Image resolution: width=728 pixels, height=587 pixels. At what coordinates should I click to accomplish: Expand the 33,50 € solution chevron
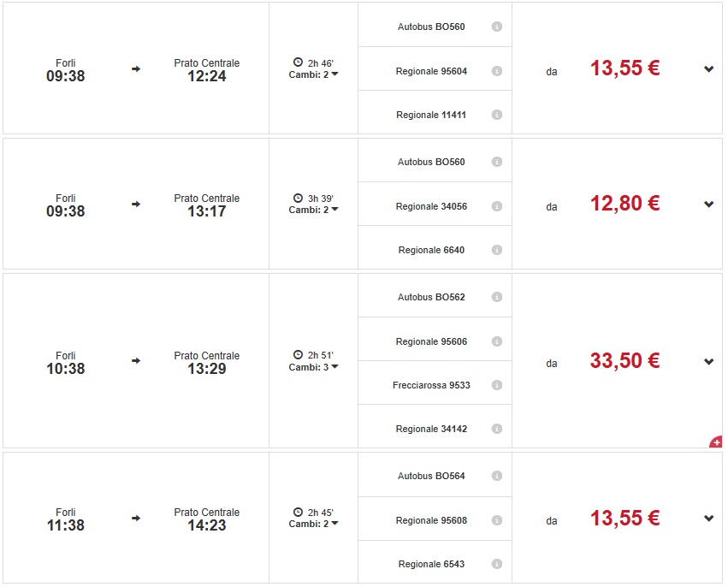point(709,361)
